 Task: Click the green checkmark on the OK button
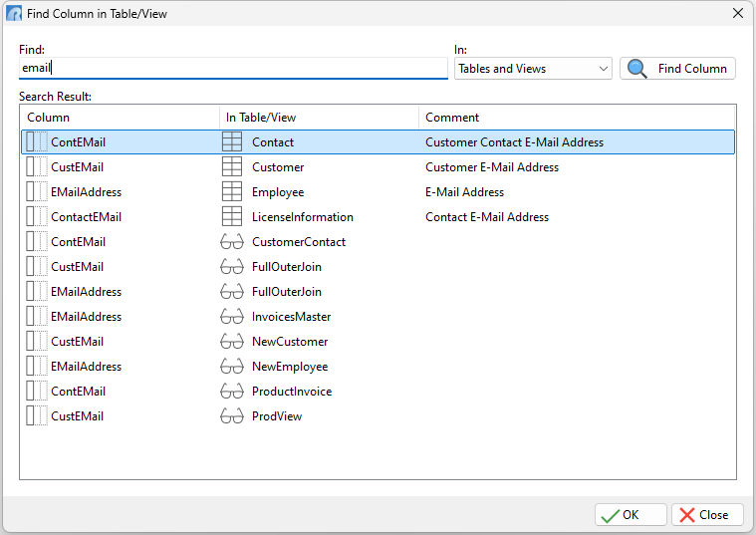tap(610, 516)
